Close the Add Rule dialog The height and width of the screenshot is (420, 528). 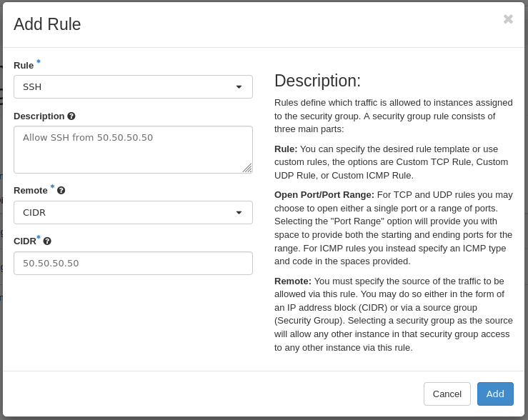click(x=508, y=19)
